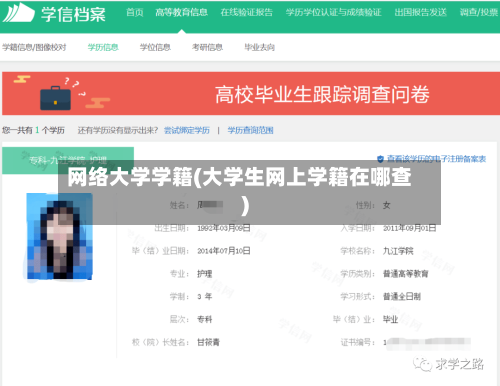
Task: Select the 性别 value 女
Action: [387, 205]
